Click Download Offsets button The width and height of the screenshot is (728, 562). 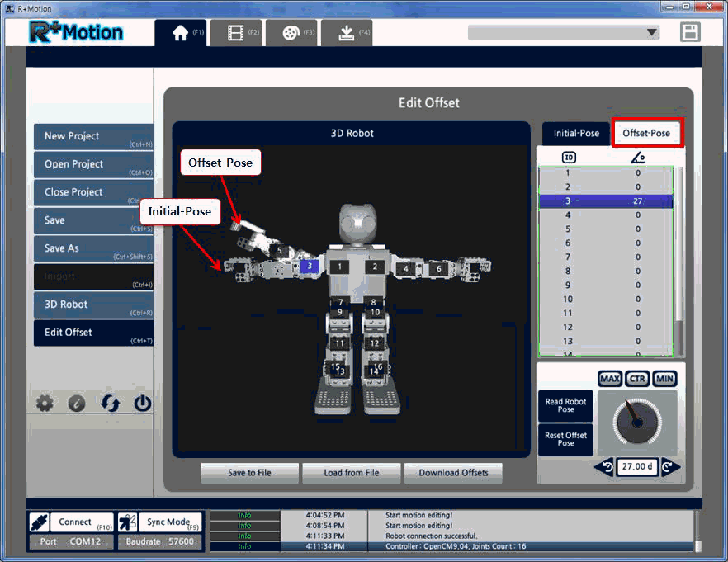click(x=453, y=473)
